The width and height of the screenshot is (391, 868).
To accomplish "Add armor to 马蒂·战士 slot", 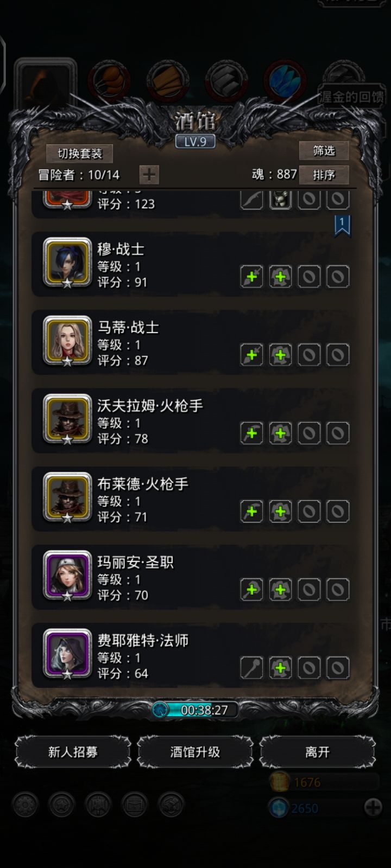I will click(280, 355).
